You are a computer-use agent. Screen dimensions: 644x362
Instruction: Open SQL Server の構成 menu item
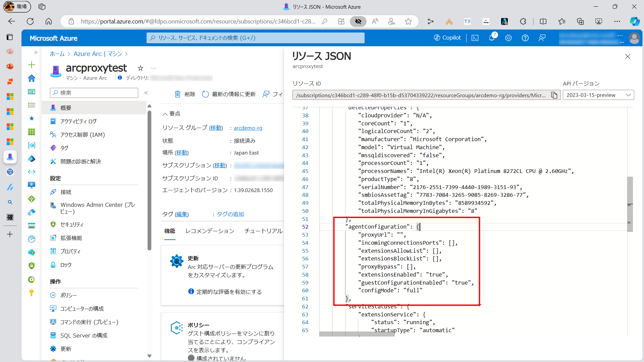[94, 335]
